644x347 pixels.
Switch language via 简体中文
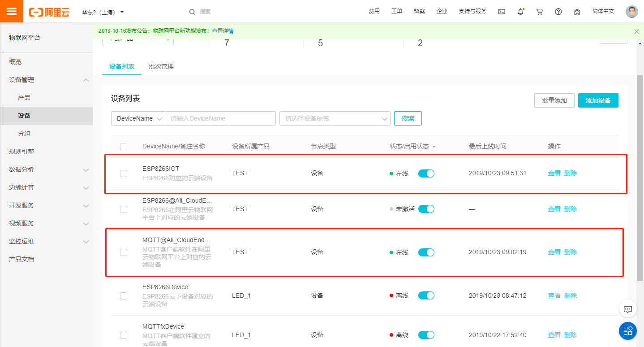[x=603, y=11]
